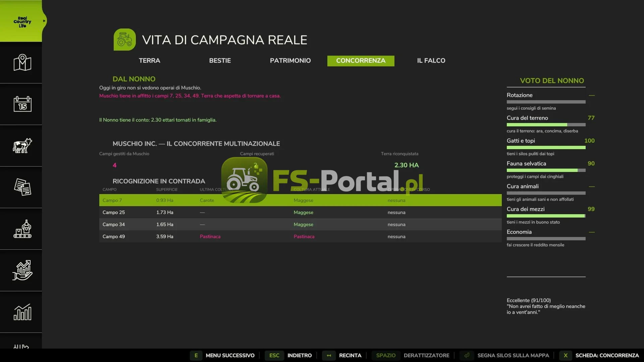The width and height of the screenshot is (644, 362).
Task: Select the Campo 25 row
Action: (x=301, y=212)
